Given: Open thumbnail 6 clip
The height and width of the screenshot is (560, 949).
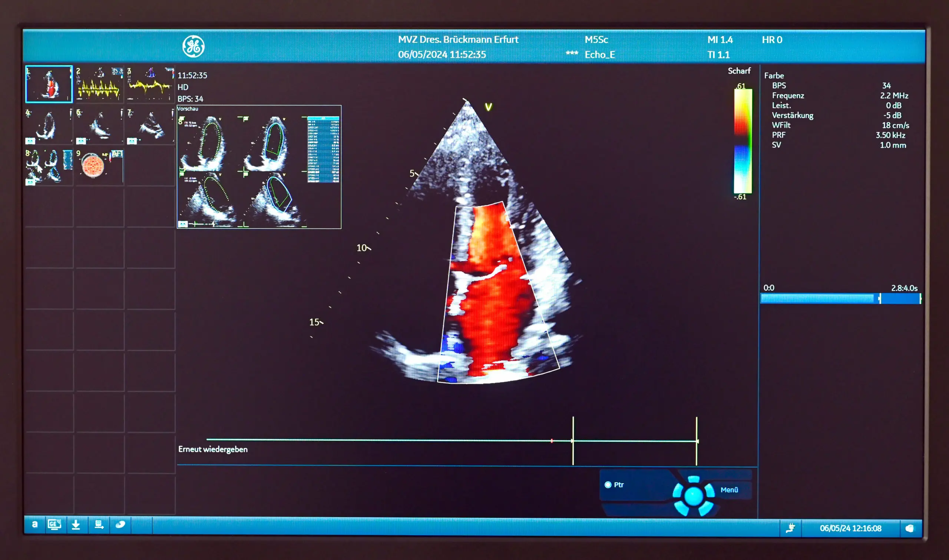Looking at the screenshot, I should tap(99, 126).
